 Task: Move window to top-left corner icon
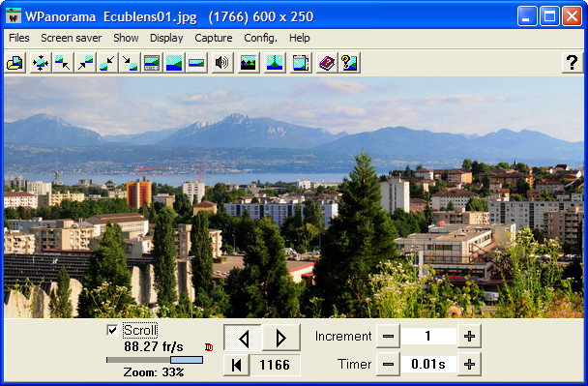tap(62, 63)
